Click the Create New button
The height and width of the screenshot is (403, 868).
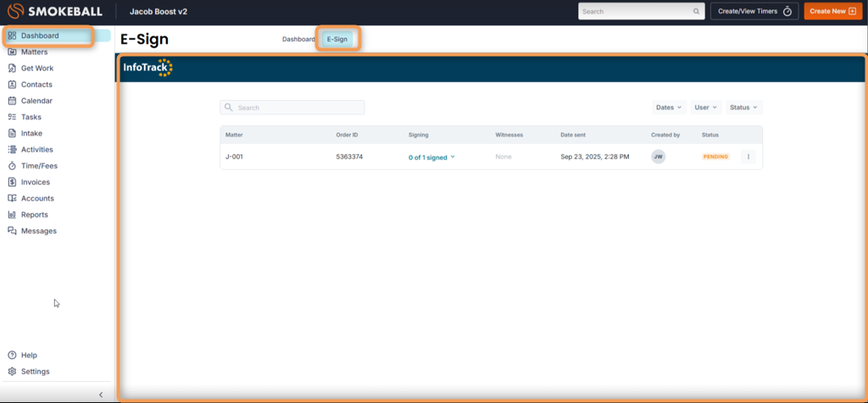(x=832, y=11)
